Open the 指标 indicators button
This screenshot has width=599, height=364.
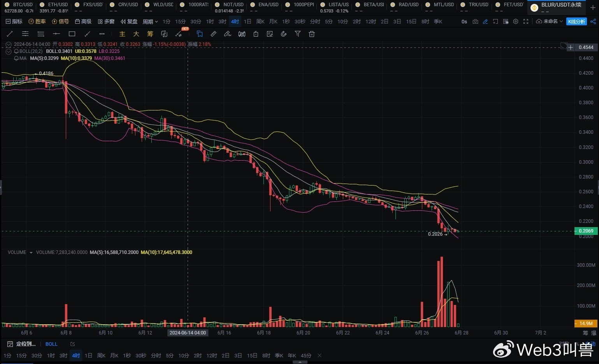pos(14,21)
